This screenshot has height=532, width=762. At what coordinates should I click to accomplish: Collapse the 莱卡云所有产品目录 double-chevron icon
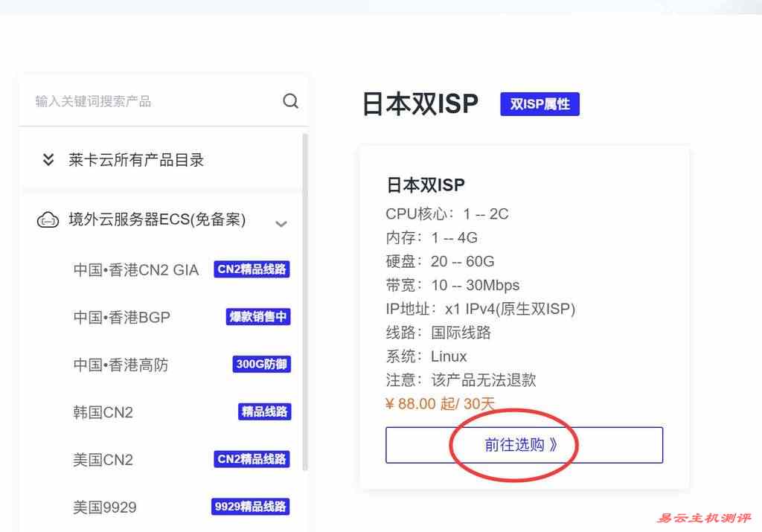coord(48,159)
